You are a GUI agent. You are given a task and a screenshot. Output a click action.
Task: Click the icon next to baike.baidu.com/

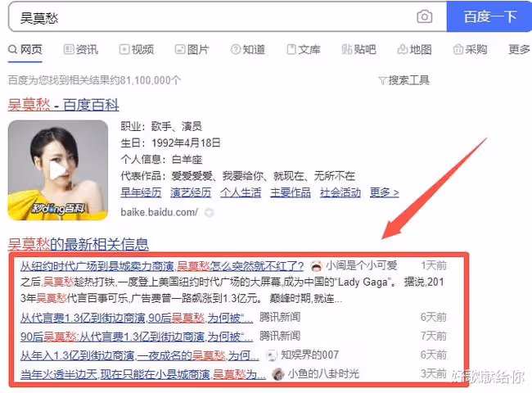(x=209, y=213)
